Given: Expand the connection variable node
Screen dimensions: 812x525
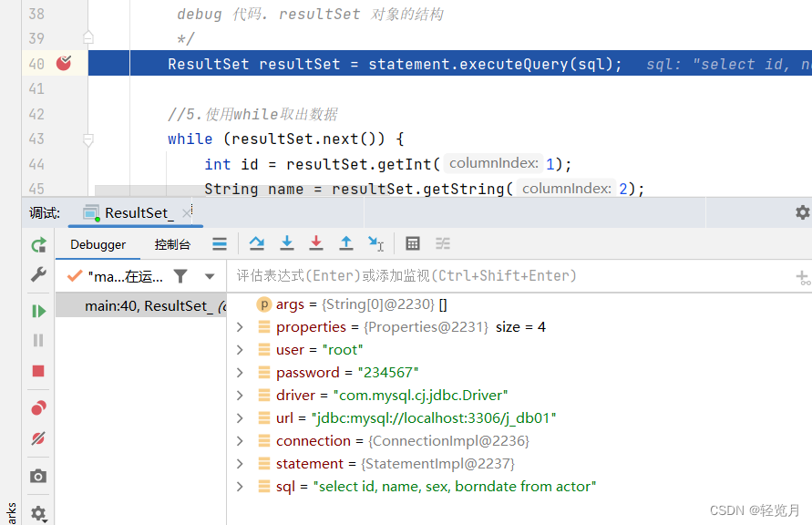Looking at the screenshot, I should click(x=239, y=440).
